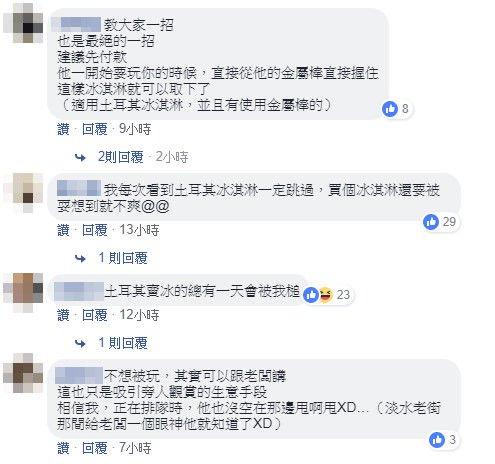The height and width of the screenshot is (464, 495).
Task: Like the comment posted 7小時 ago
Action: [63, 448]
